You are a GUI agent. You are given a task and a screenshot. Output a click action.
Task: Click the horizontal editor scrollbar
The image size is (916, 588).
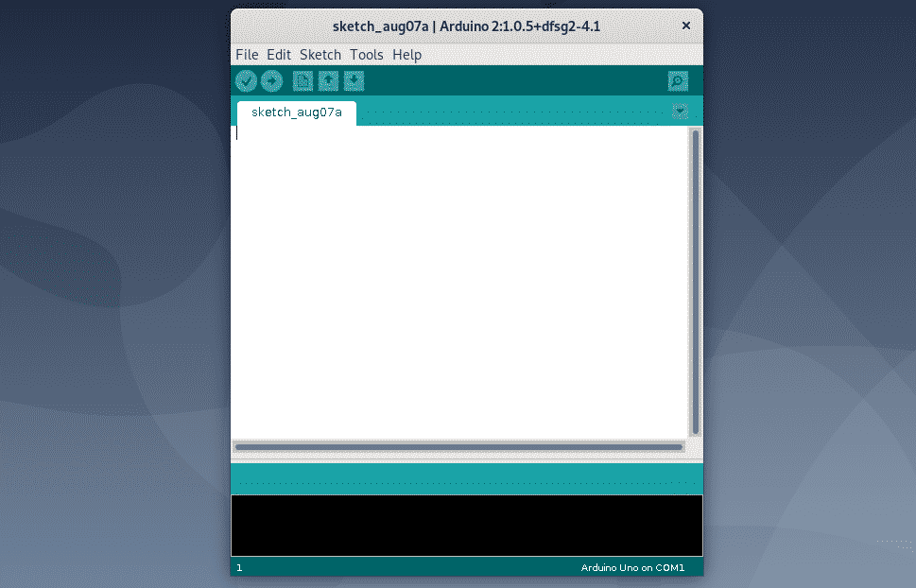458,447
